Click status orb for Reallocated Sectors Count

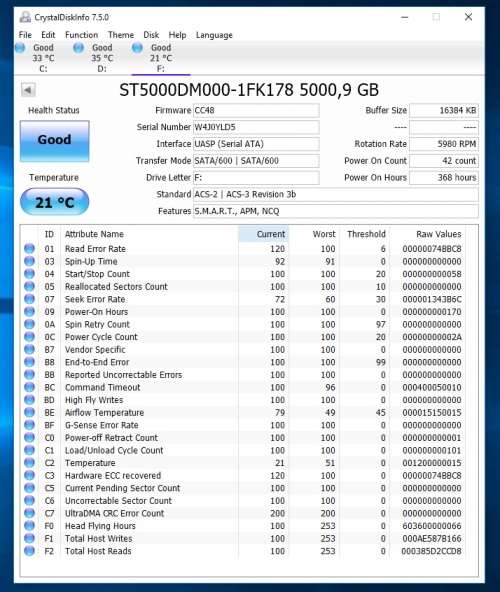click(x=29, y=286)
